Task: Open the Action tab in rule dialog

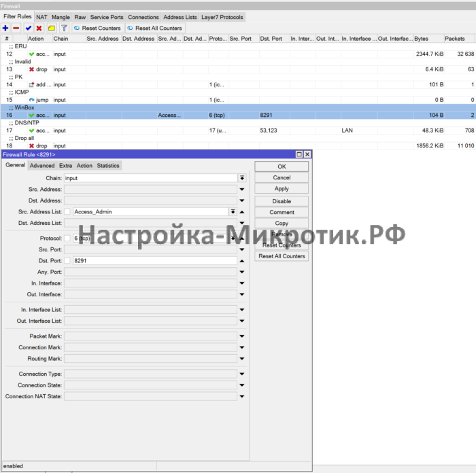Action: click(84, 166)
